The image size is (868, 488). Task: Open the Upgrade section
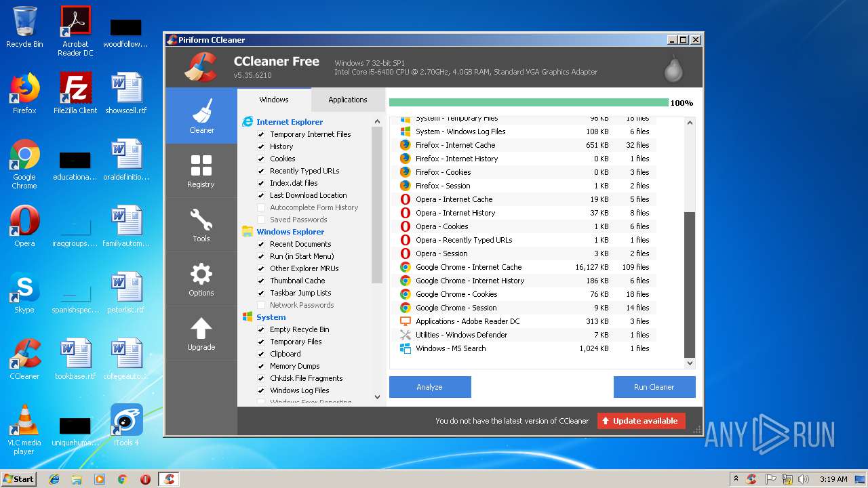click(201, 333)
